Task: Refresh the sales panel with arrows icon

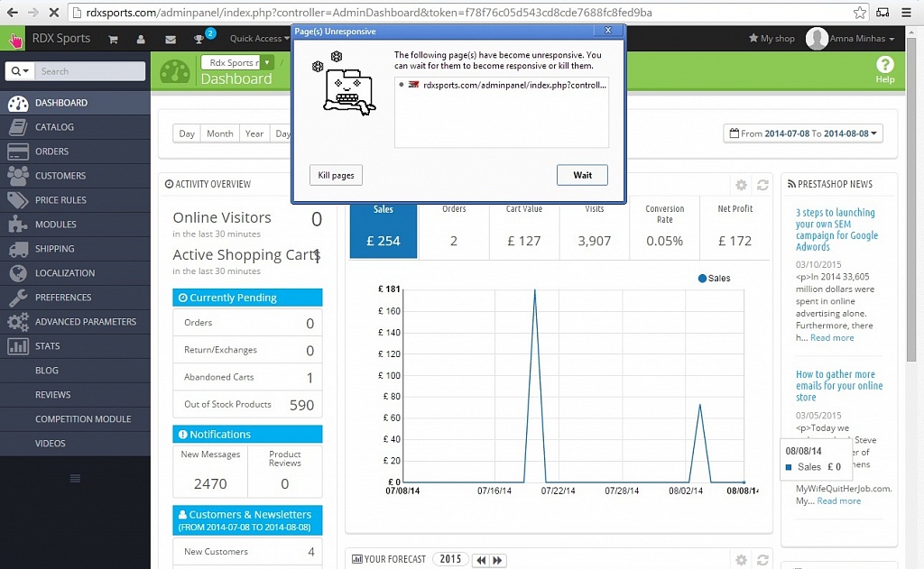Action: (x=762, y=185)
